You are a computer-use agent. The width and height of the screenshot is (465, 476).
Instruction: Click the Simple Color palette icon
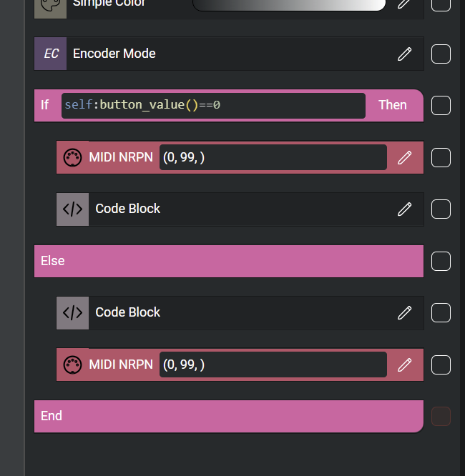tap(51, 4)
